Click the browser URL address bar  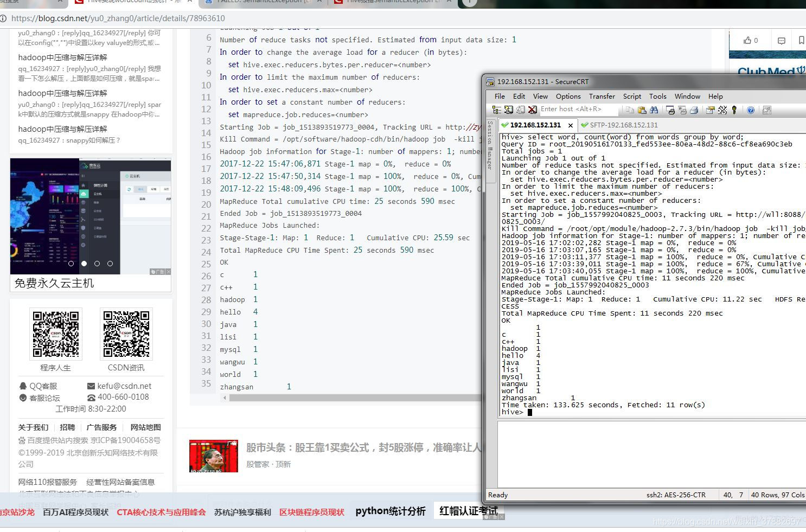118,18
